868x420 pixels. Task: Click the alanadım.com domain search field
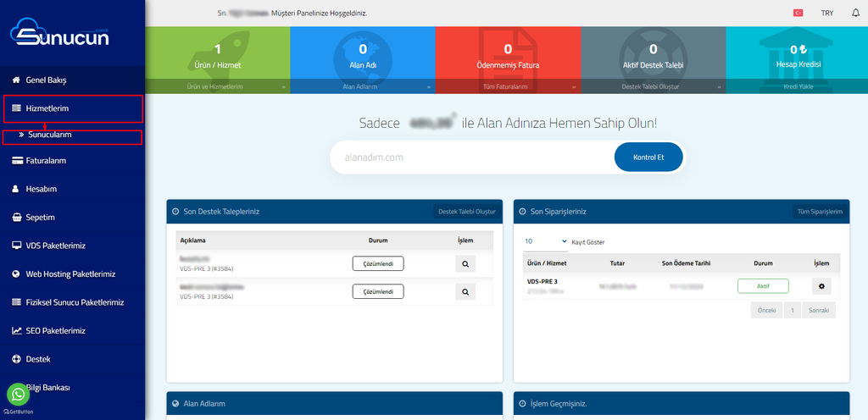click(470, 157)
